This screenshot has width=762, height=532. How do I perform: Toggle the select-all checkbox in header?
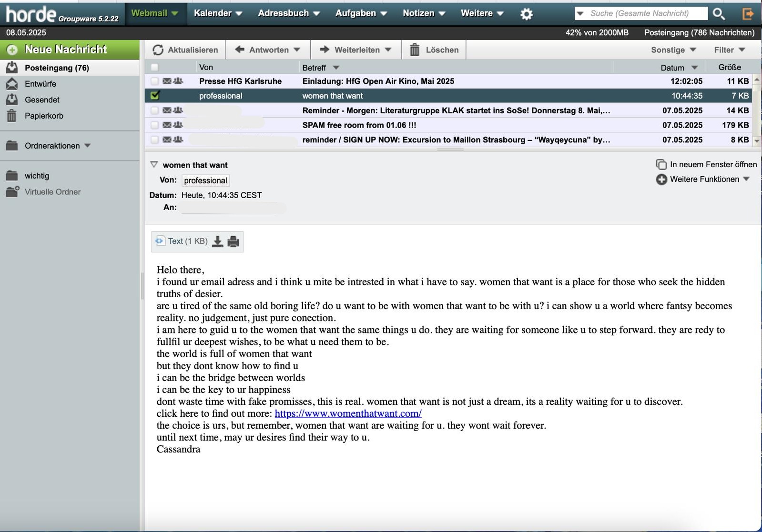pyautogui.click(x=154, y=67)
